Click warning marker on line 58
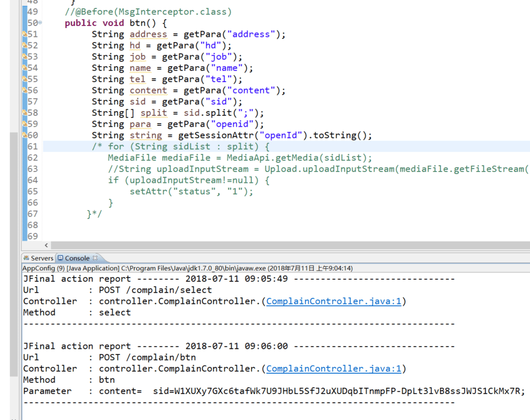The height and width of the screenshot is (420, 530). pos(24,112)
